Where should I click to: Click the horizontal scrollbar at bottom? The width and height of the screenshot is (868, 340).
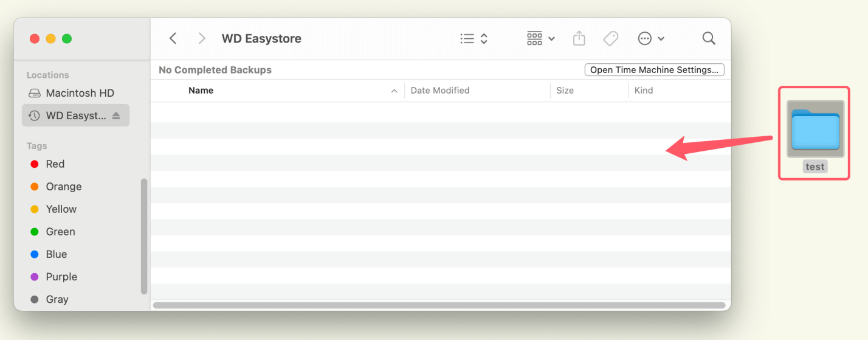point(439,305)
